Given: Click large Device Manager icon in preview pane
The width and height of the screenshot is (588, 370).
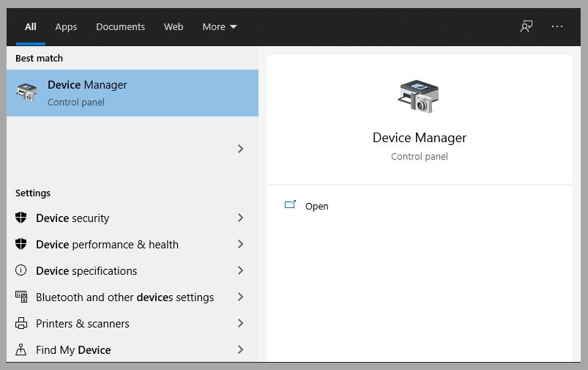Looking at the screenshot, I should [x=419, y=97].
